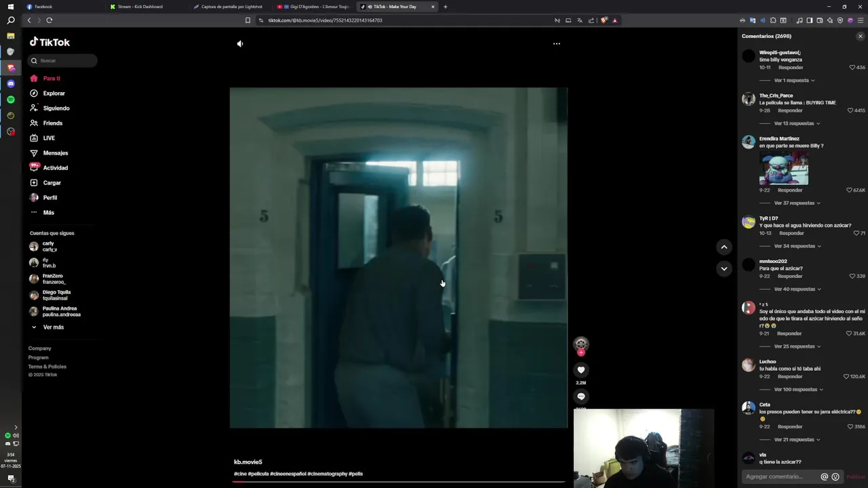Screen dimensions: 868x488
Task: Switch to the Captura de pantalla por Lightshot tab
Action: pyautogui.click(x=231, y=7)
